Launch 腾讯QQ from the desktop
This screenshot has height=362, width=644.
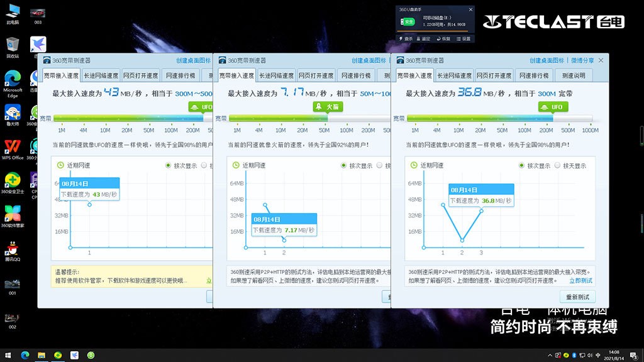tap(13, 251)
